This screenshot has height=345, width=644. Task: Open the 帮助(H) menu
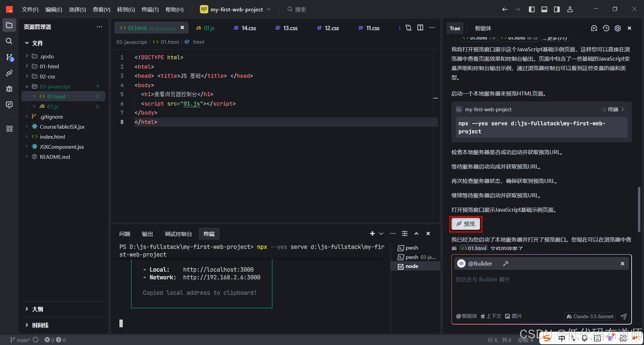point(174,9)
